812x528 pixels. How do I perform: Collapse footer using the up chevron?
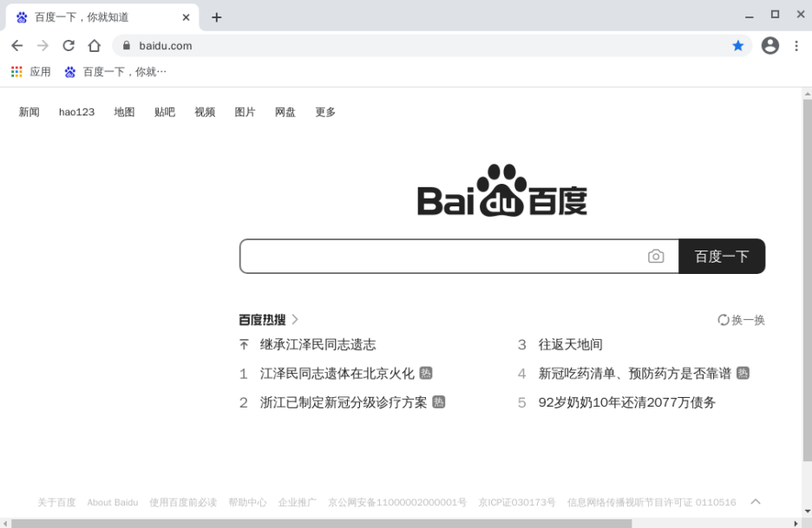pos(756,501)
